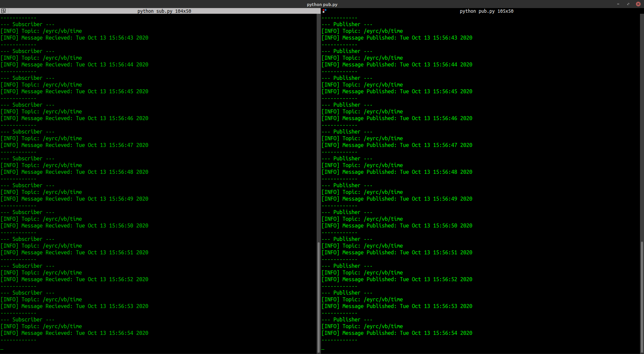The image size is (644, 354).
Task: Click publisher line 'Message Published: Tue Oct 13 15:56:48 2020'
Action: click(397, 172)
